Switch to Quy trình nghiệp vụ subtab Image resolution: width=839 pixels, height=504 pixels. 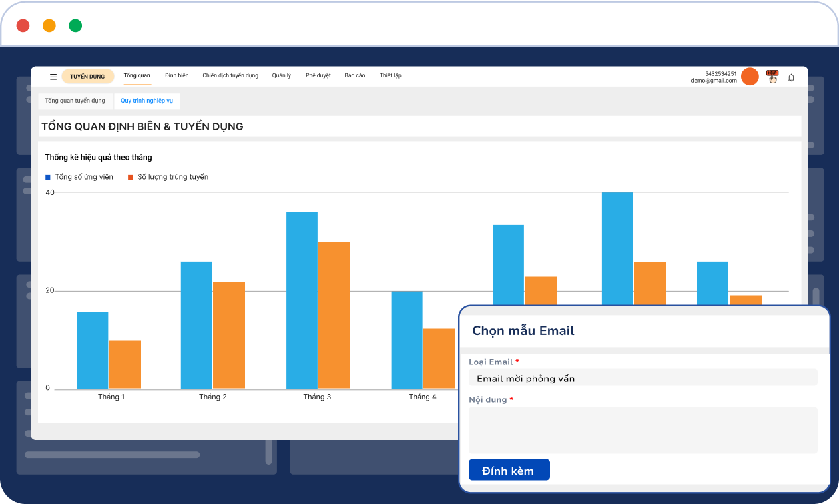point(146,101)
